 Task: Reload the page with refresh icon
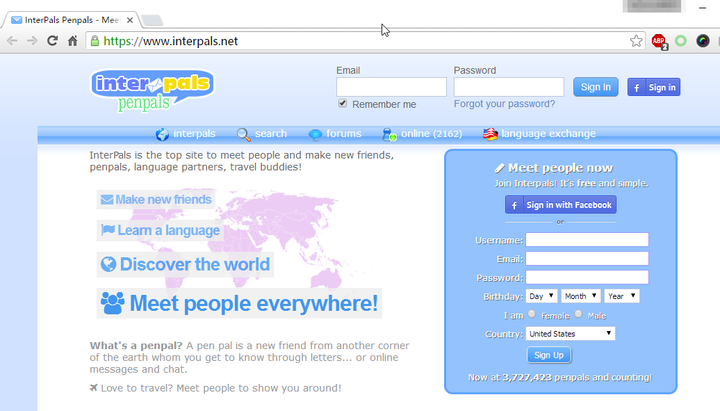[x=52, y=41]
